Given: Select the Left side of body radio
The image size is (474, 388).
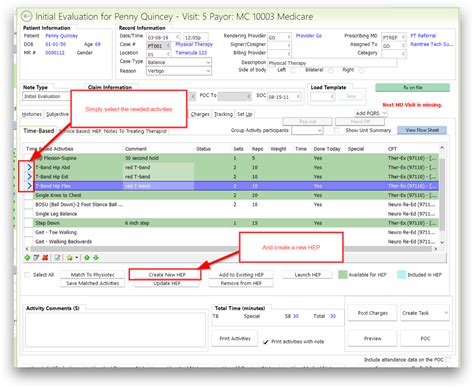Looking at the screenshot, I should coord(293,70).
